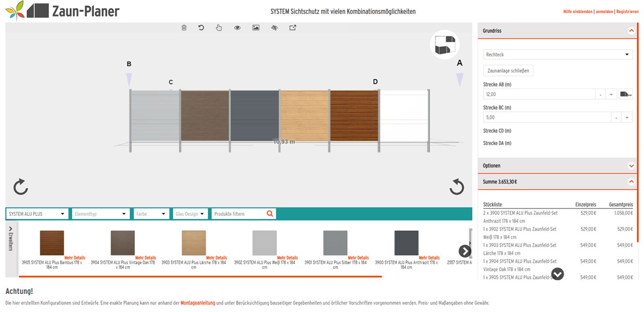The width and height of the screenshot is (644, 312).
Task: Increase Strecke BC with plus button
Action: click(x=627, y=117)
